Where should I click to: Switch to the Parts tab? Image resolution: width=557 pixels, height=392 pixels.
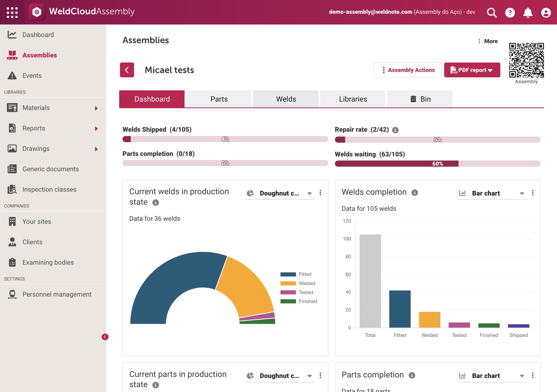(x=219, y=99)
